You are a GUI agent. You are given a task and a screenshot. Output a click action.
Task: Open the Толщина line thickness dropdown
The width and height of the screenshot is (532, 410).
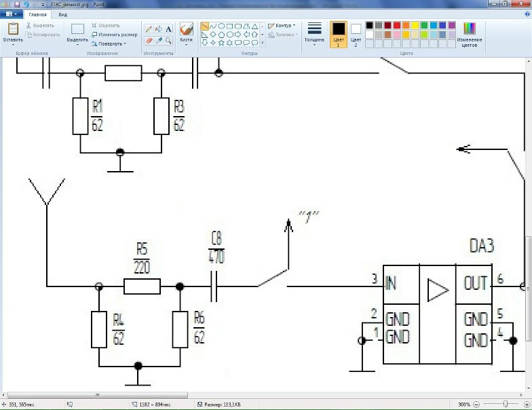click(314, 33)
